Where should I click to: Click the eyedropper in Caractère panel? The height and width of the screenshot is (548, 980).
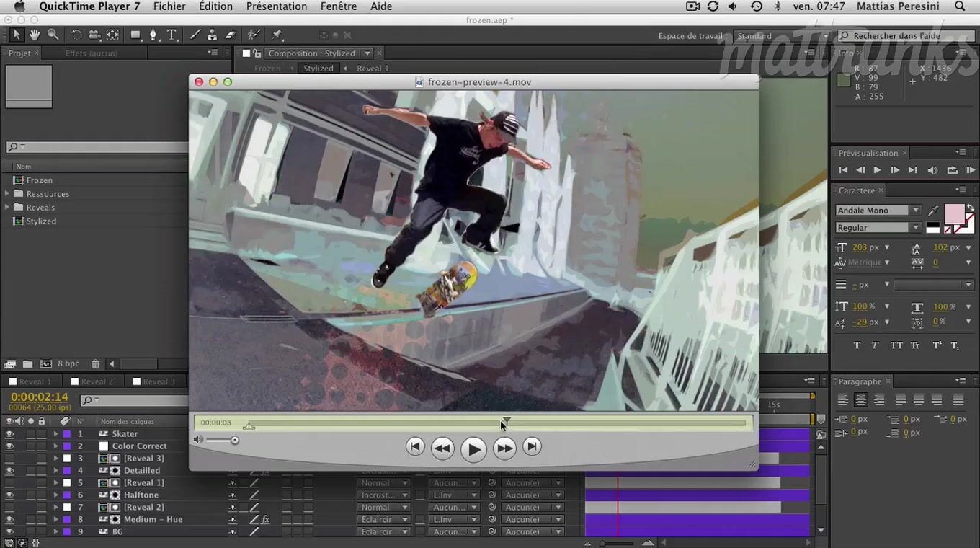pyautogui.click(x=934, y=211)
